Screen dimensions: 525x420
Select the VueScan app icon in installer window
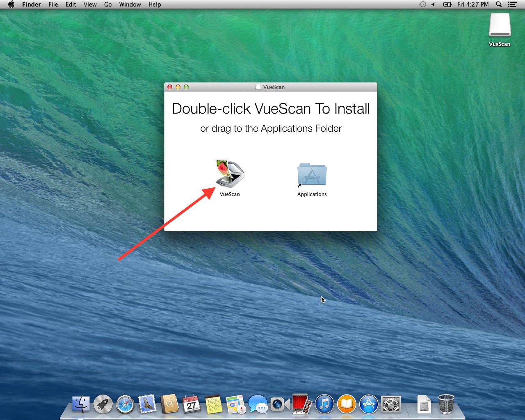[x=230, y=174]
